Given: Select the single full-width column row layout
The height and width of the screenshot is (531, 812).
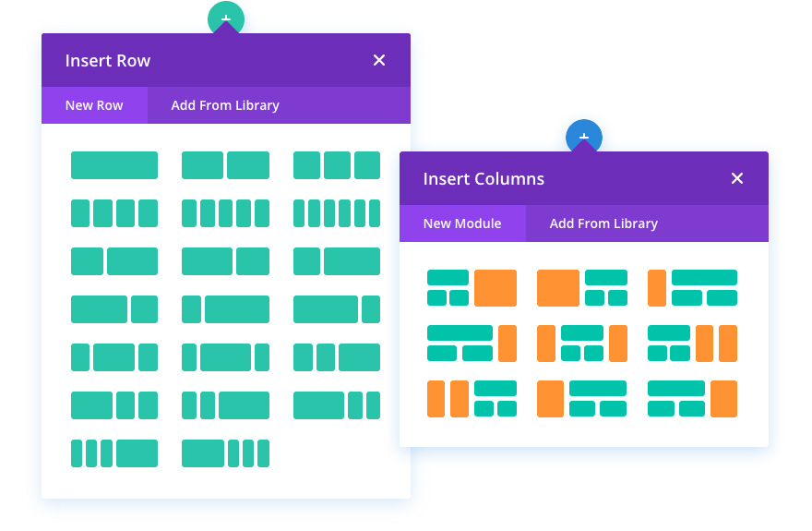Looking at the screenshot, I should 113,165.
